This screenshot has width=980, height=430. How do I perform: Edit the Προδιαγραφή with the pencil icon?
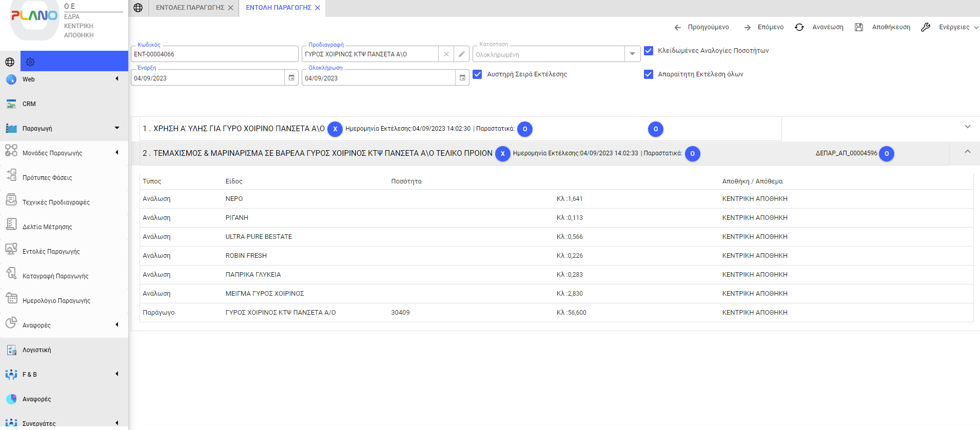(462, 54)
